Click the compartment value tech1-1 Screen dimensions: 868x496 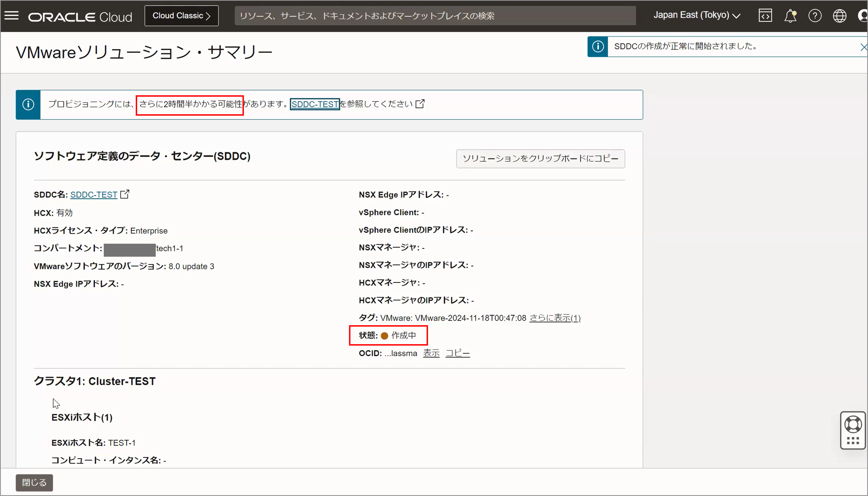(x=170, y=248)
